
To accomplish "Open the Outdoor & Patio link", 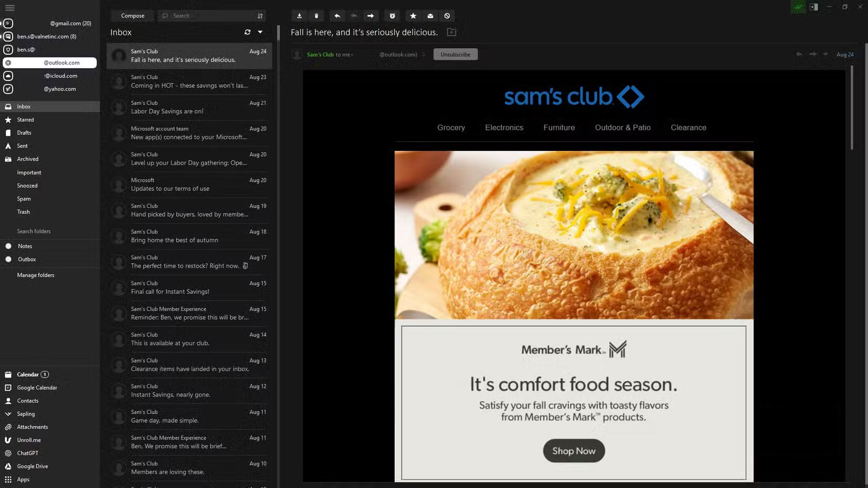I will 623,128.
